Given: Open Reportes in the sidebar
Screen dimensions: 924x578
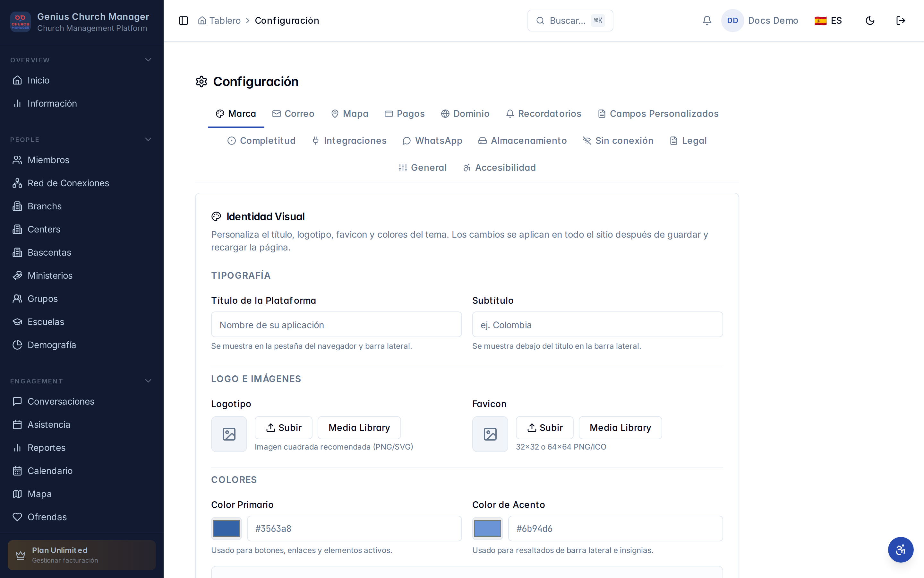Looking at the screenshot, I should [x=82, y=448].
